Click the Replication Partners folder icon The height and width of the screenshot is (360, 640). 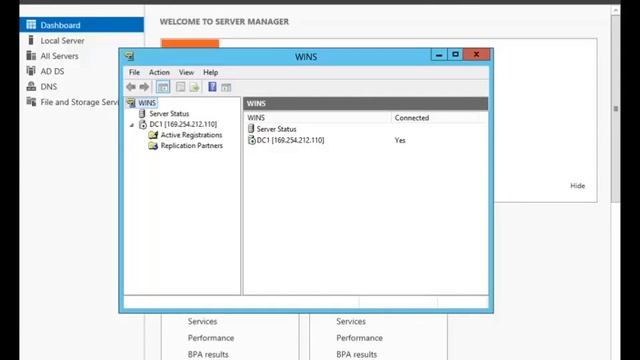[x=153, y=145]
